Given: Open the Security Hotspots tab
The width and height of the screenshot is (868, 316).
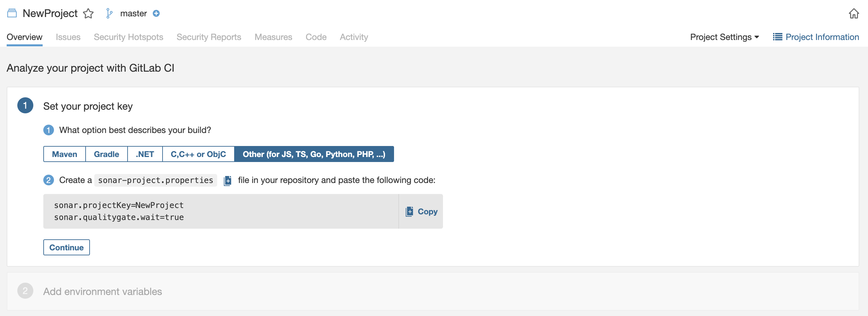Looking at the screenshot, I should click(x=128, y=37).
